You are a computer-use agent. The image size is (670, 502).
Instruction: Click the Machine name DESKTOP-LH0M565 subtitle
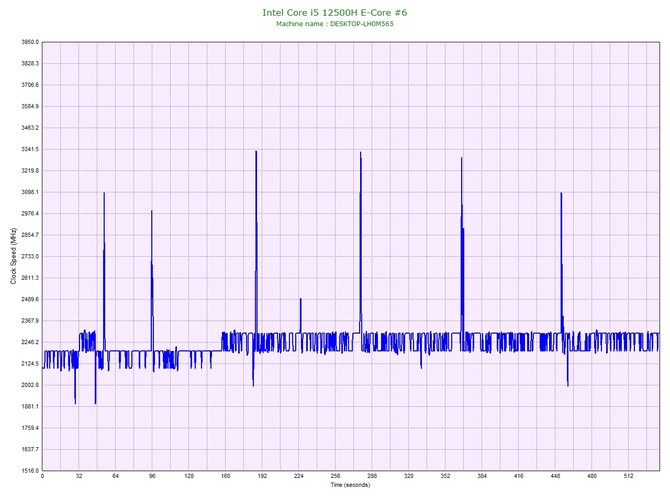tap(334, 23)
